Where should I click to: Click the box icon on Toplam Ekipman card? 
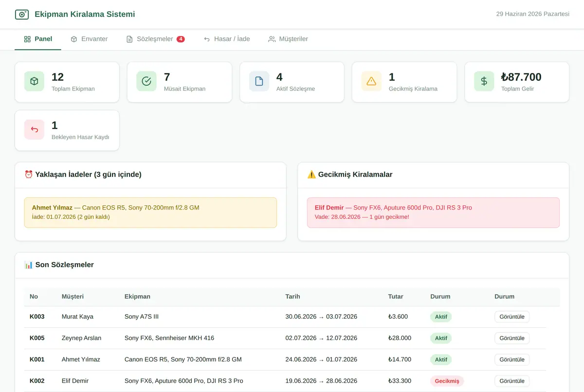34,81
